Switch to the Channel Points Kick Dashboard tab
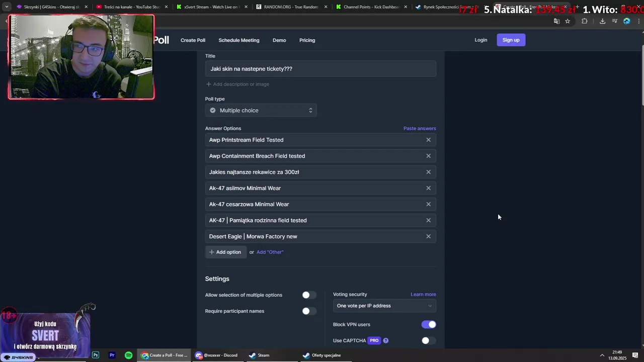Viewport: 644px width, 362px height. coord(370,7)
